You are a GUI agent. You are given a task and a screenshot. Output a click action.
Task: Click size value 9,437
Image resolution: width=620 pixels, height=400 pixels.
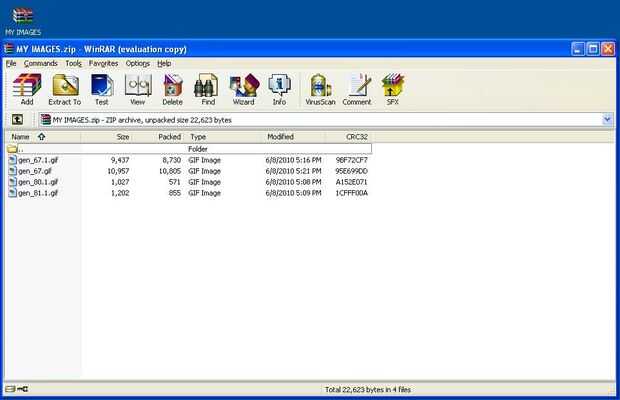120,160
